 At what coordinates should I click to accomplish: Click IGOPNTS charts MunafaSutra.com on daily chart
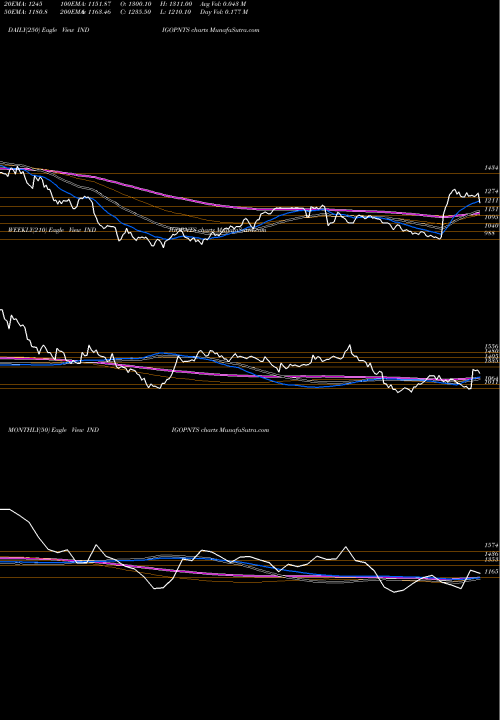point(211,30)
